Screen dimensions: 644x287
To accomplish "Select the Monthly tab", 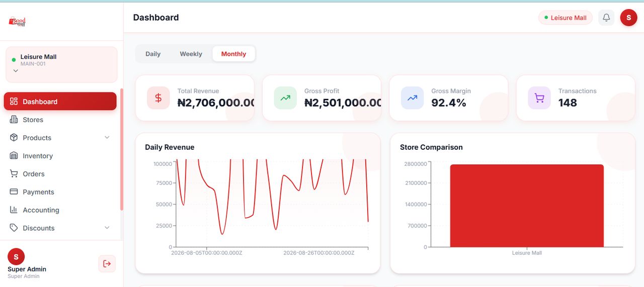I will 233,54.
